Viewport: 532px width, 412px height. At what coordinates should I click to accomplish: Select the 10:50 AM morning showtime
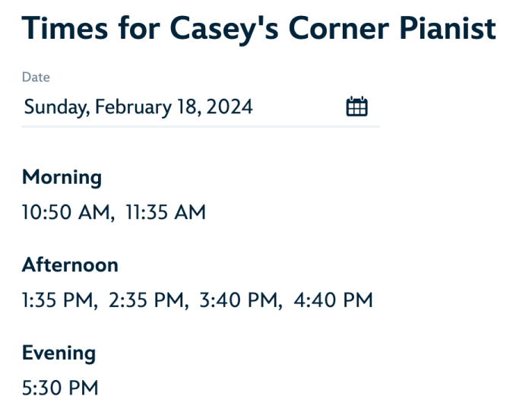click(x=65, y=212)
